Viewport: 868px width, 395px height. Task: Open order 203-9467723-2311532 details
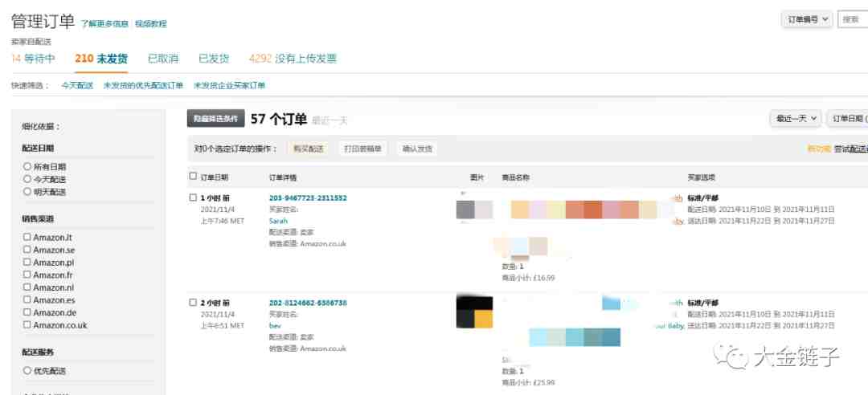[x=308, y=197]
